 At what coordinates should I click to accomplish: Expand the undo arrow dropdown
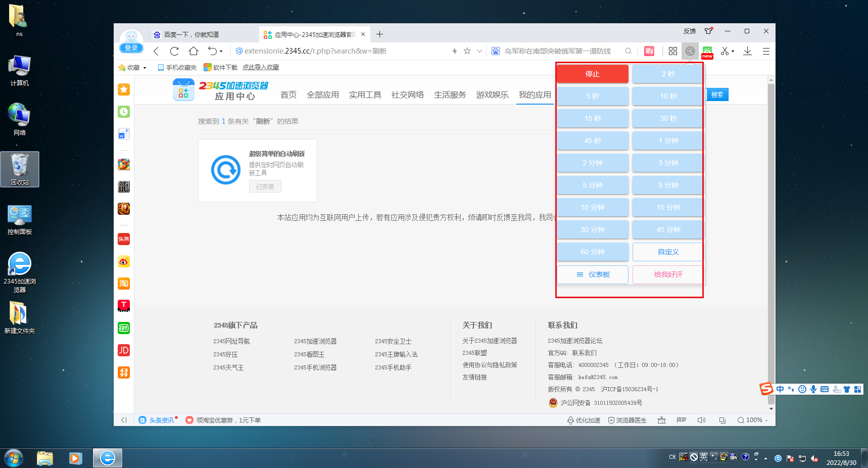[x=221, y=52]
